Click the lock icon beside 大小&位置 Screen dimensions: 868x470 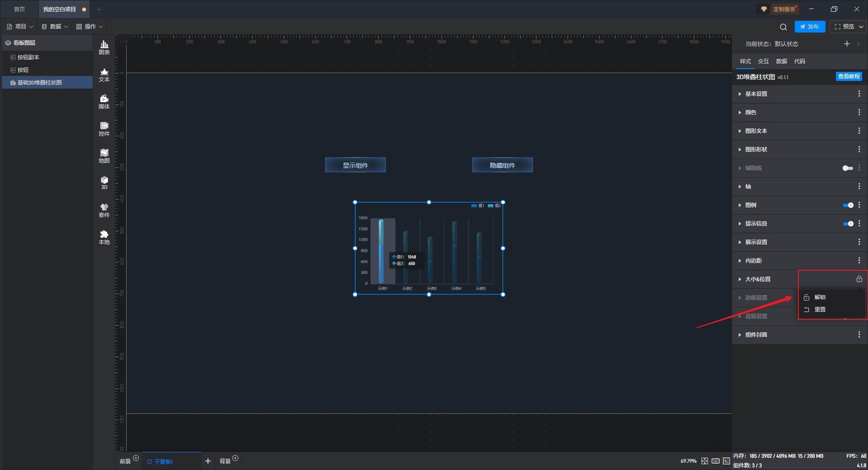click(859, 279)
